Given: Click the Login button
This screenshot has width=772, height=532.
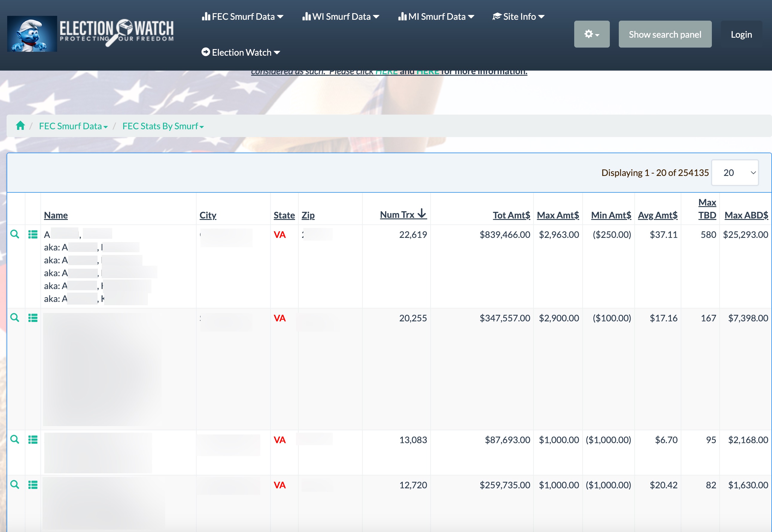Looking at the screenshot, I should click(x=741, y=34).
